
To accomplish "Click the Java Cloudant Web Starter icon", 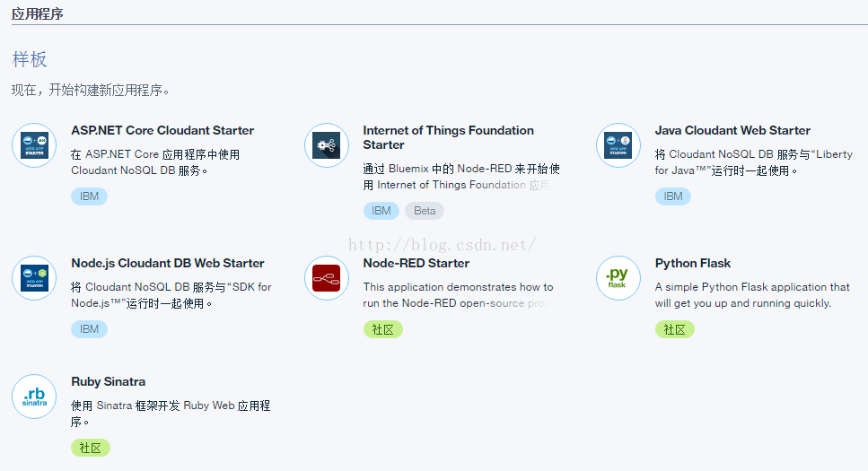I will tap(618, 145).
